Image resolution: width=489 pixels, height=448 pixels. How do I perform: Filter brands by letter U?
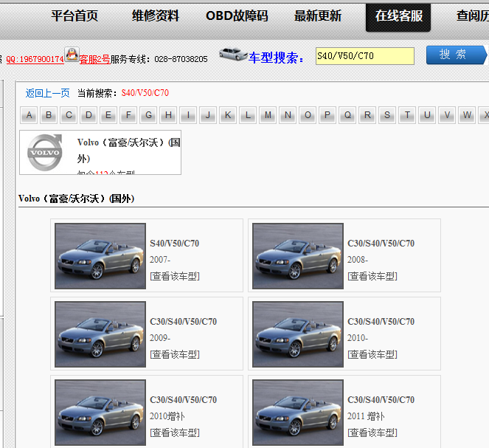click(x=427, y=115)
